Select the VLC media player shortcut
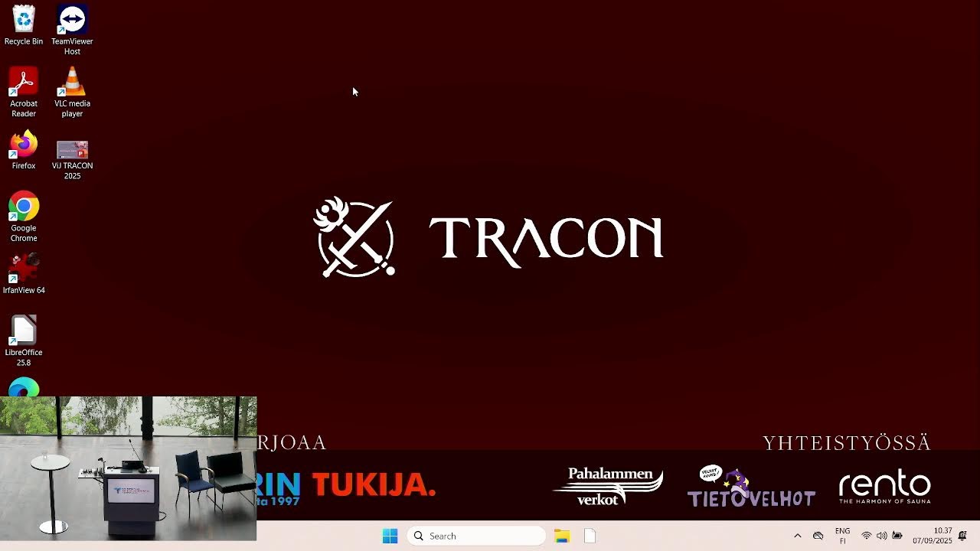 pos(72,93)
